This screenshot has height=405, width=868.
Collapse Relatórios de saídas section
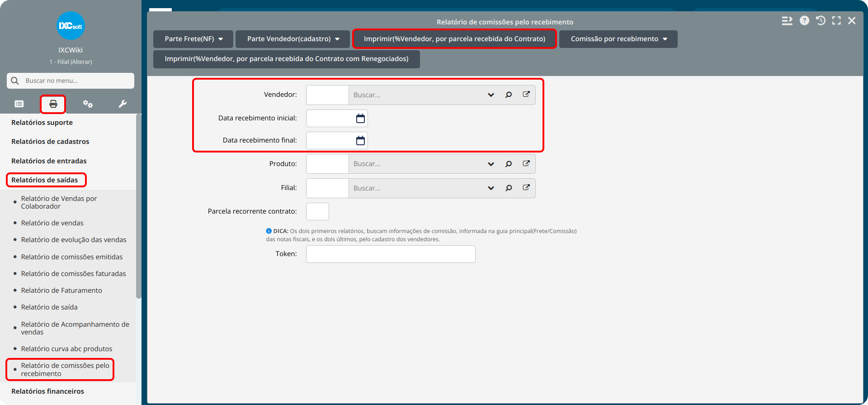coord(45,180)
